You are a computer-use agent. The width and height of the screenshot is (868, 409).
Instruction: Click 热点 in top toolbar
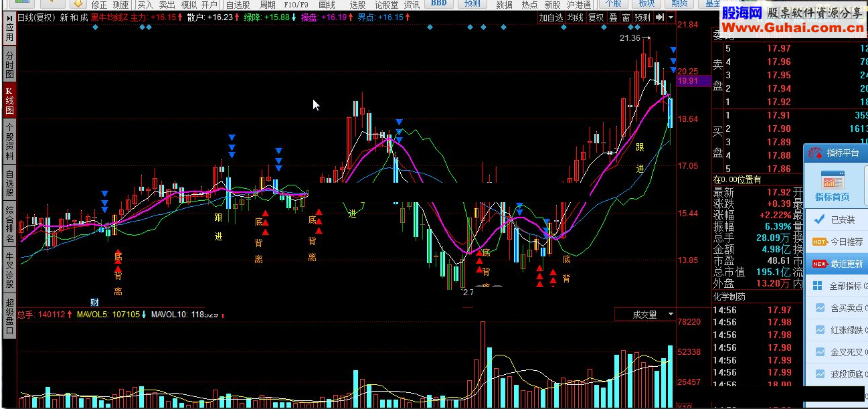(529, 5)
